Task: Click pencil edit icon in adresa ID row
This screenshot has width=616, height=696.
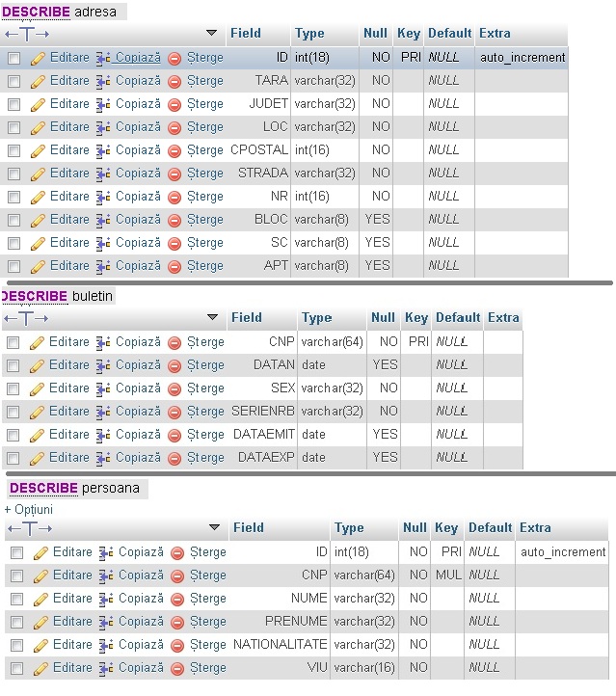Action: (39, 59)
